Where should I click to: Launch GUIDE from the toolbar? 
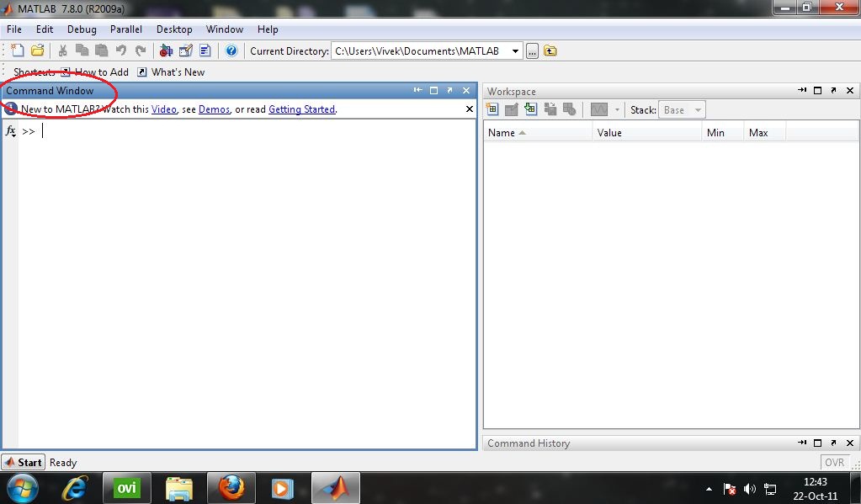185,50
